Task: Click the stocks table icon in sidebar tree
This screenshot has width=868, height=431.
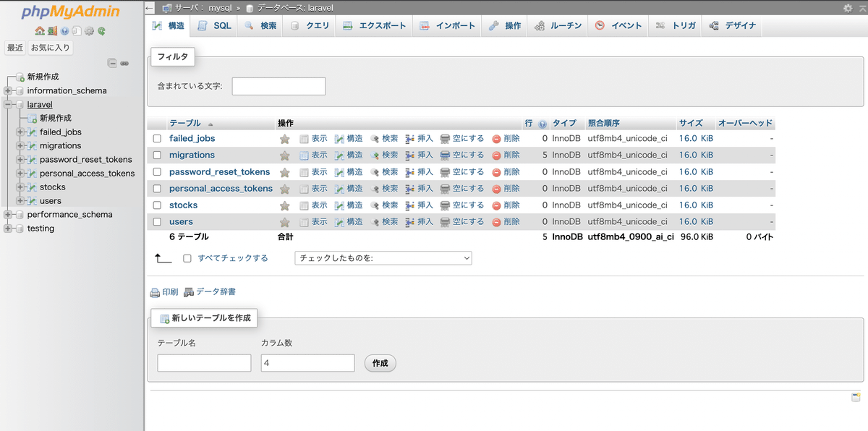Action: coord(32,187)
